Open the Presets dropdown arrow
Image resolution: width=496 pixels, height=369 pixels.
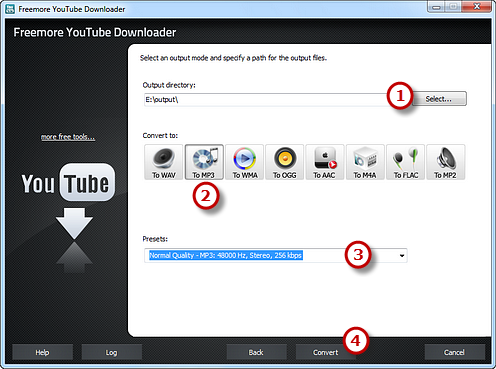coord(402,256)
